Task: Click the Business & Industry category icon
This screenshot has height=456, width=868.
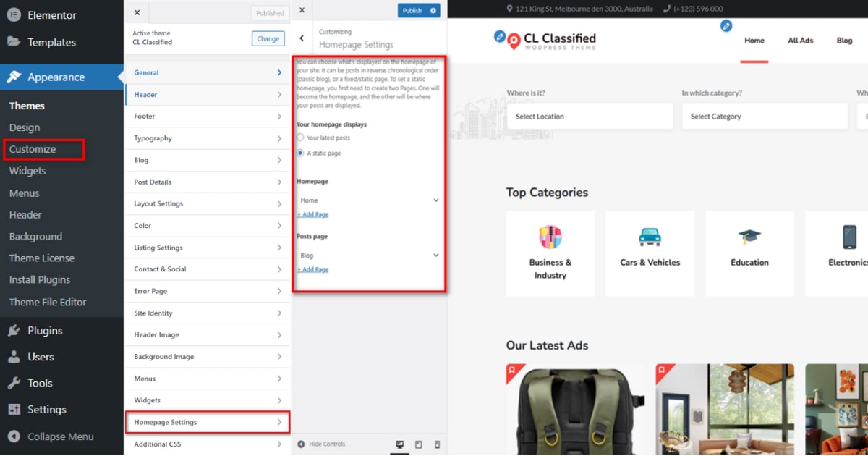Action: click(x=550, y=237)
